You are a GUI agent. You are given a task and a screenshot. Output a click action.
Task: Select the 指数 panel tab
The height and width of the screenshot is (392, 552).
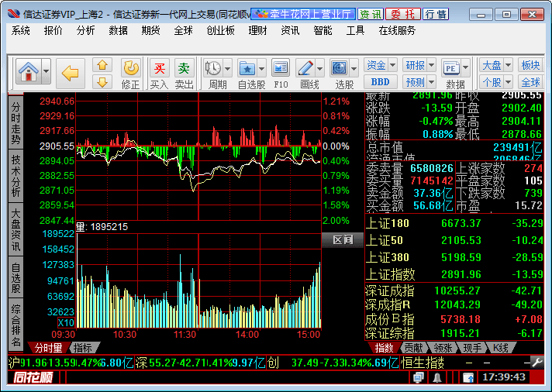click(384, 348)
